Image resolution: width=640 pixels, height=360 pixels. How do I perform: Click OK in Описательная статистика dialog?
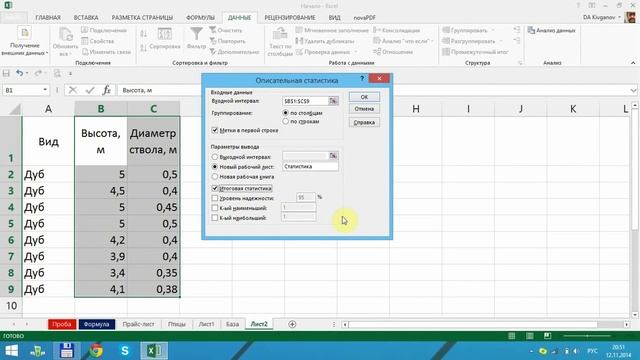click(364, 97)
